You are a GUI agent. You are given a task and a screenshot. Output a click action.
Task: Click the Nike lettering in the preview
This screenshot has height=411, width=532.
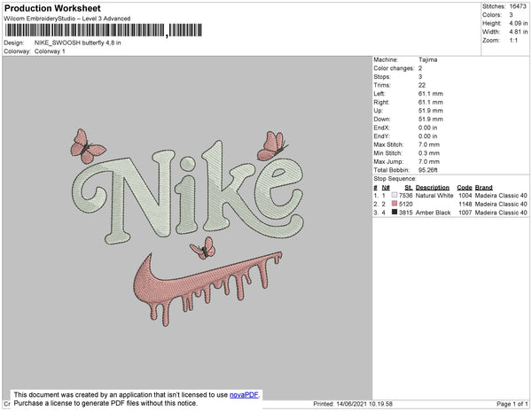coord(188,192)
